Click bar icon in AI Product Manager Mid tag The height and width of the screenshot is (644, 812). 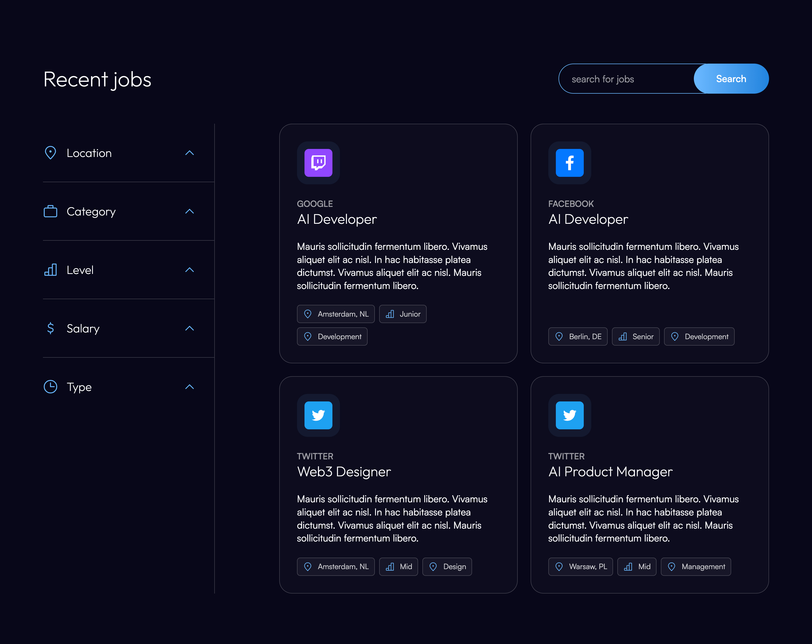pos(628,566)
